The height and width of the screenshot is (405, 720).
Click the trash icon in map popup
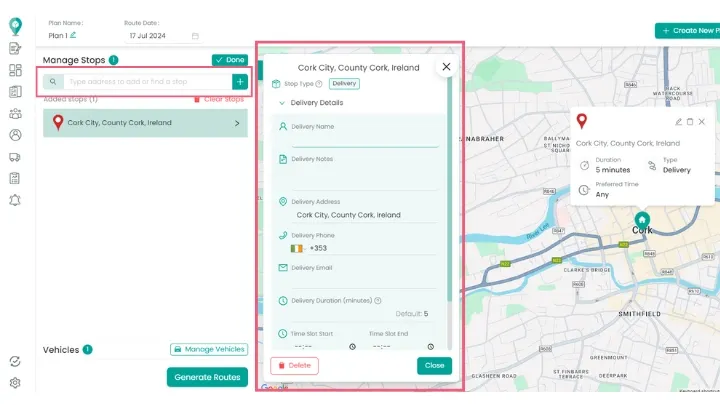point(690,122)
